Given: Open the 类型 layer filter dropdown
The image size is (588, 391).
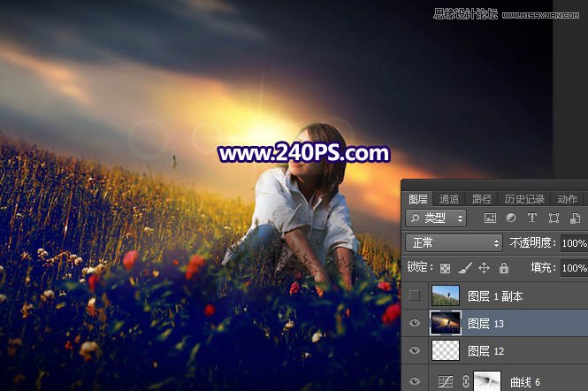Looking at the screenshot, I should (436, 218).
